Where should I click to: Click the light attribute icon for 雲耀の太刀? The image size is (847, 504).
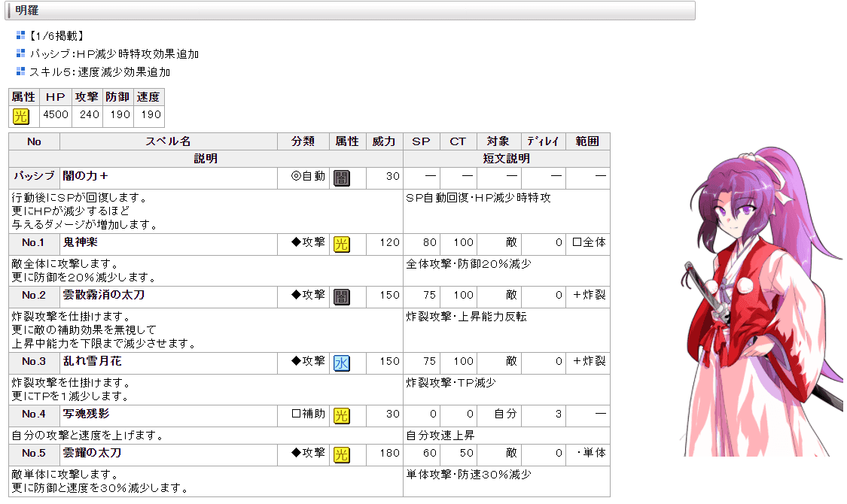click(342, 454)
